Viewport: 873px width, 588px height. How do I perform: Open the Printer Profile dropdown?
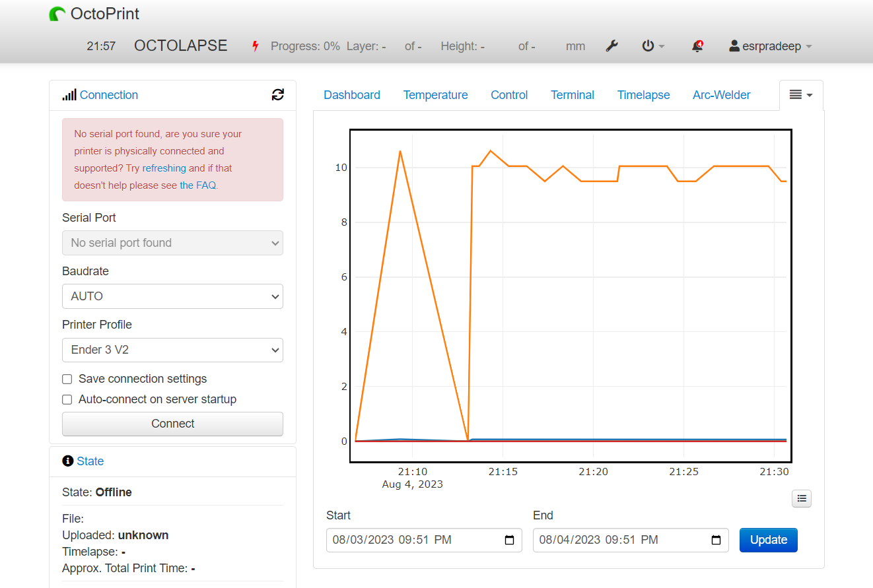172,350
